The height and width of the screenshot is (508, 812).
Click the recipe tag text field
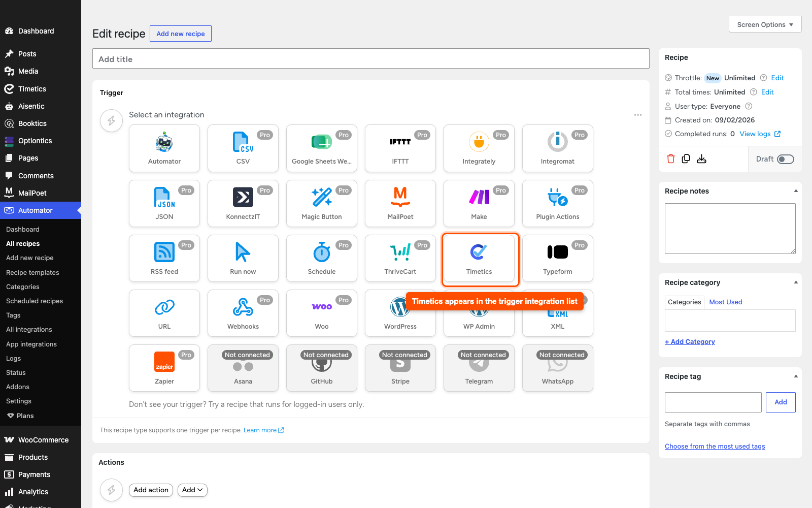click(713, 402)
